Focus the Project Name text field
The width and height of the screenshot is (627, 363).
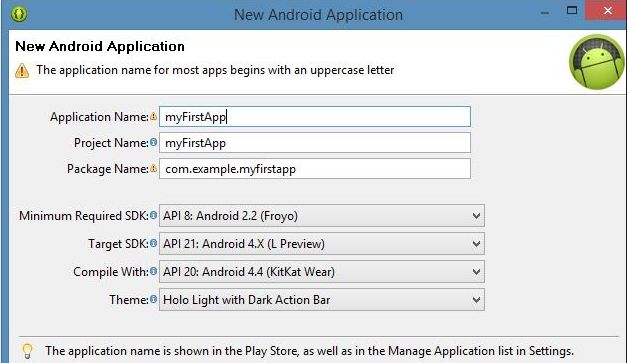click(315, 143)
